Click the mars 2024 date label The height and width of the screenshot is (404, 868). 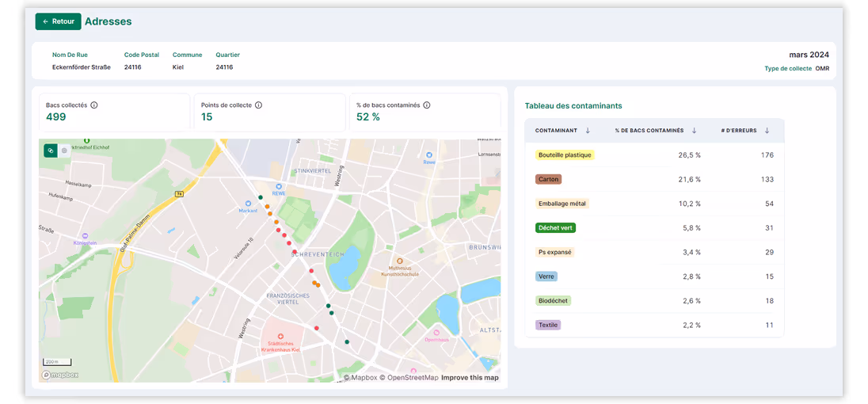click(x=809, y=55)
